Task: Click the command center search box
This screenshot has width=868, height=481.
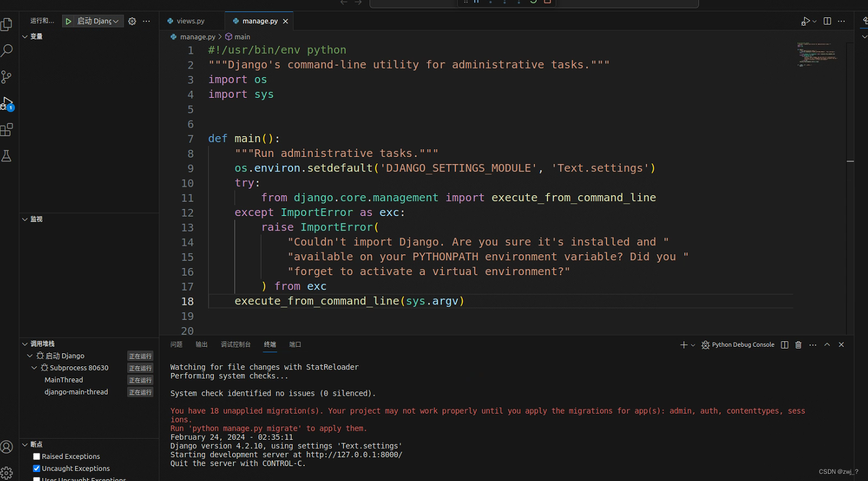Action: click(x=534, y=3)
